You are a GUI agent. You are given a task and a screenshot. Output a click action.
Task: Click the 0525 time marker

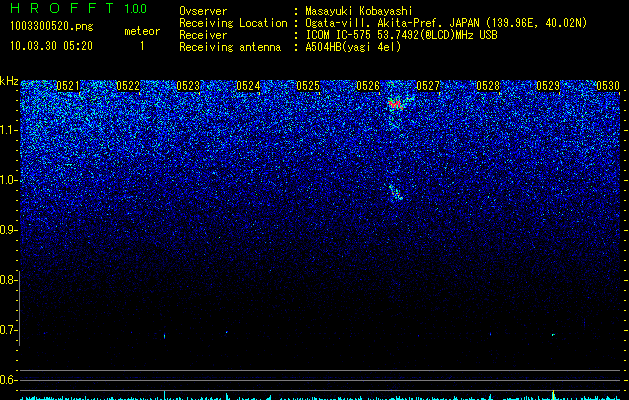point(308,86)
